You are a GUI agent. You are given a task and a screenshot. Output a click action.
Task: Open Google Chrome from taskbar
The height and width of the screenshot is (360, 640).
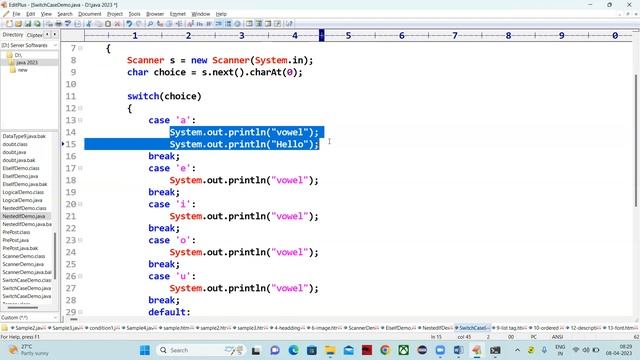(385, 350)
